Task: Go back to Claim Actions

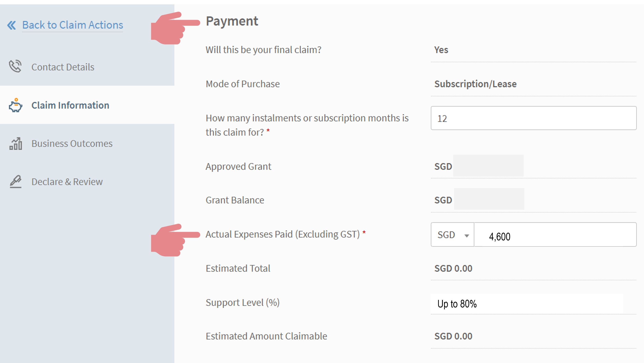Action: (72, 25)
